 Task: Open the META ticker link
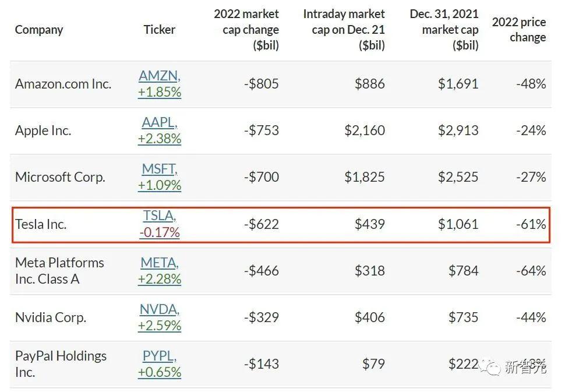click(159, 263)
